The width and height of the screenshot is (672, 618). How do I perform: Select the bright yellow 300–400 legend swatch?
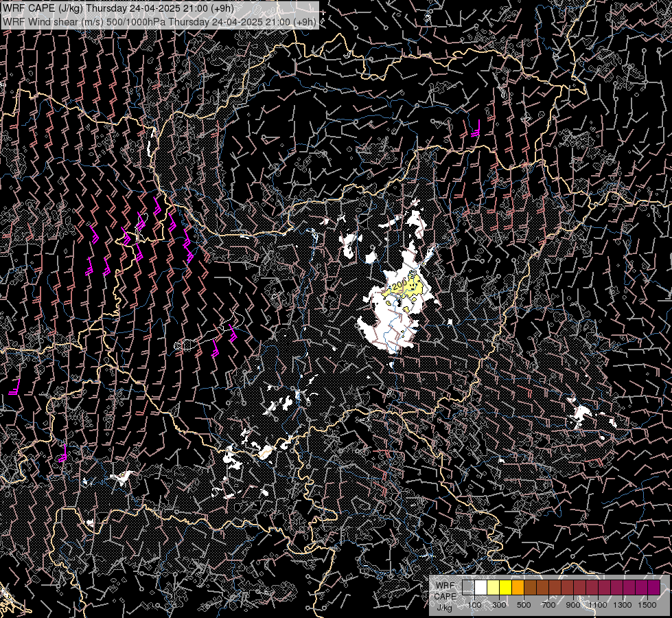pos(506,588)
